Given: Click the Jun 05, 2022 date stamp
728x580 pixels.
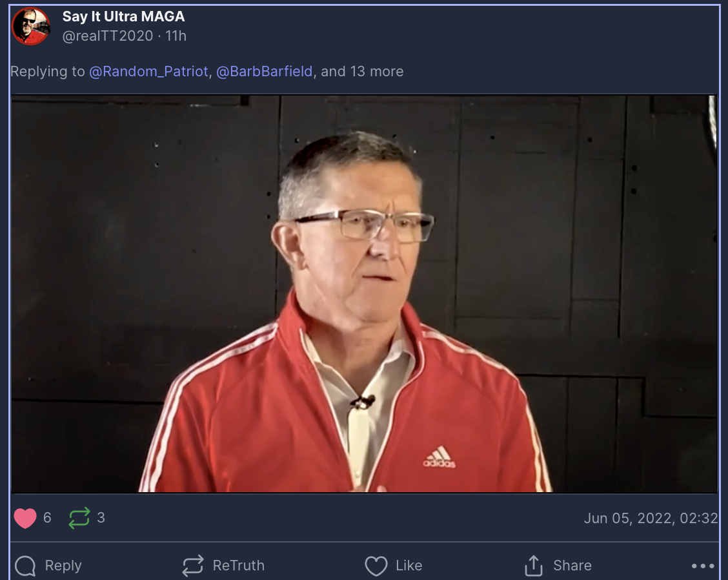Looking at the screenshot, I should pyautogui.click(x=651, y=518).
